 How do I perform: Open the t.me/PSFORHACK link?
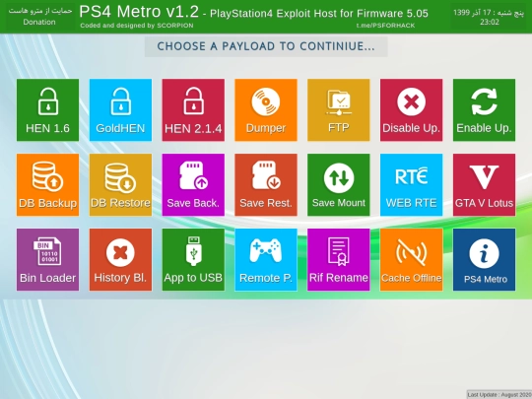[385, 26]
